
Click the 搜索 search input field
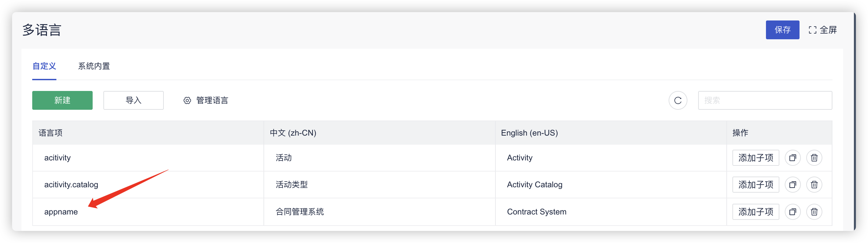[765, 100]
